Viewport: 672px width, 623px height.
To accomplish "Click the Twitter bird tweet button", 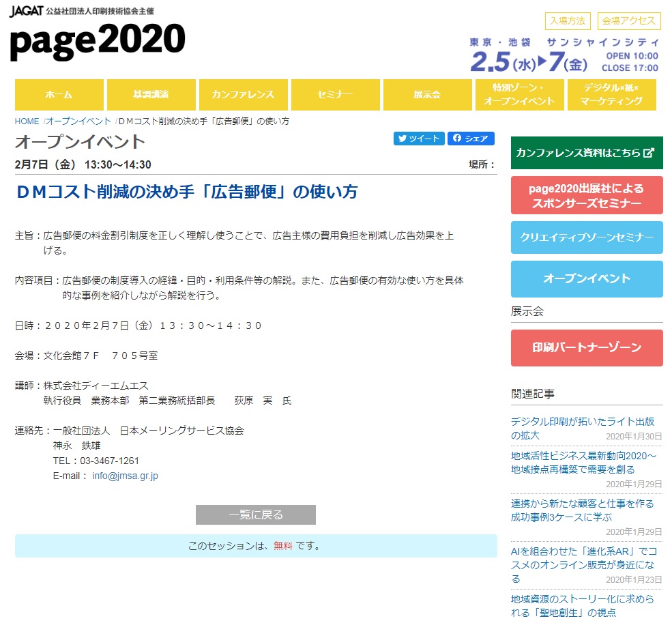I will click(x=419, y=139).
